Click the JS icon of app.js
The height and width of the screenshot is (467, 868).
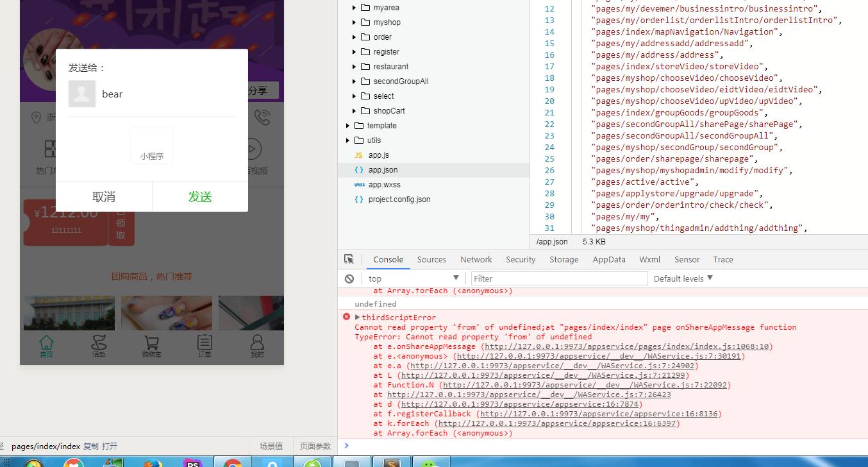coord(358,155)
